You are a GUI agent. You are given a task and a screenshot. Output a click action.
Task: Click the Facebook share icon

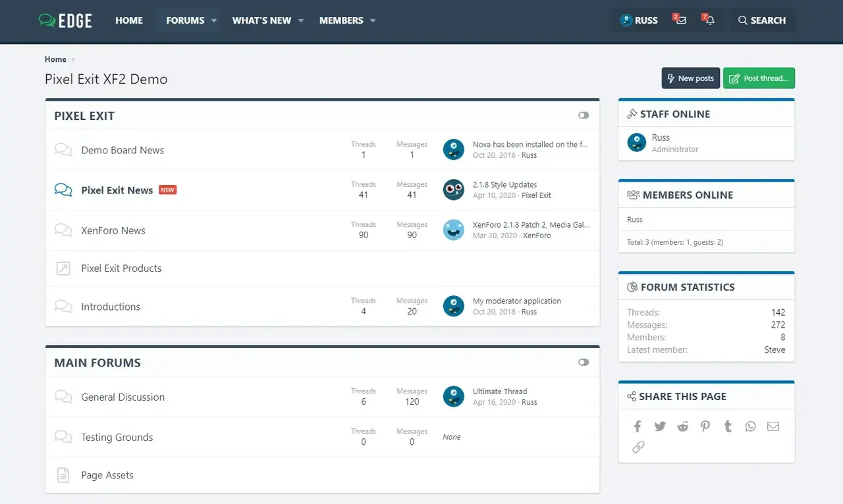[638, 426]
